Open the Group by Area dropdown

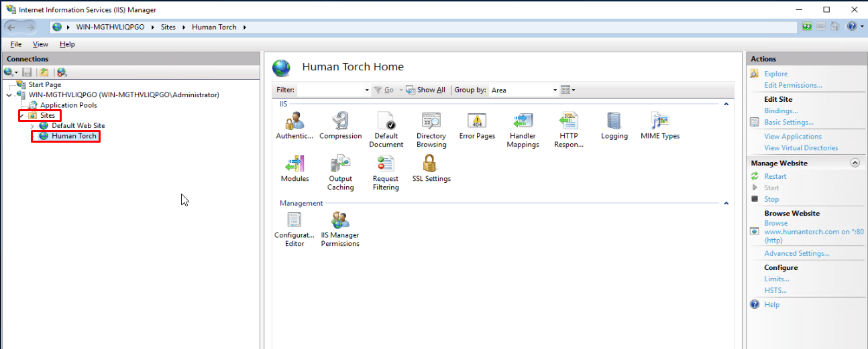tap(523, 90)
